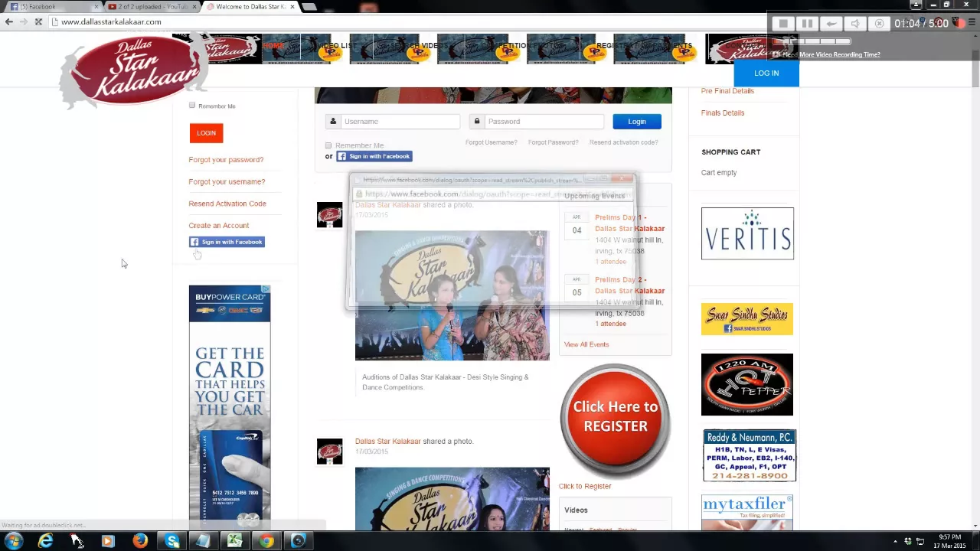Open a new browser tab
The height and width of the screenshot is (551, 980).
tap(309, 7)
